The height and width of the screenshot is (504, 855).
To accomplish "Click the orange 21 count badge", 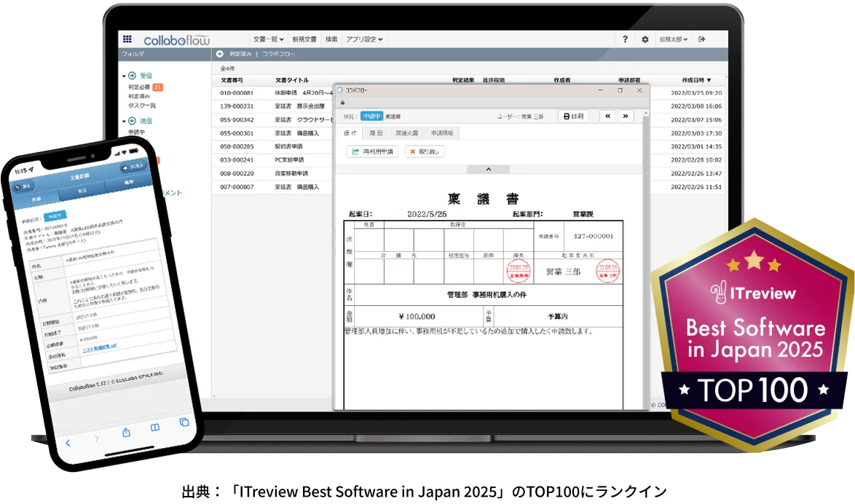I will (157, 87).
